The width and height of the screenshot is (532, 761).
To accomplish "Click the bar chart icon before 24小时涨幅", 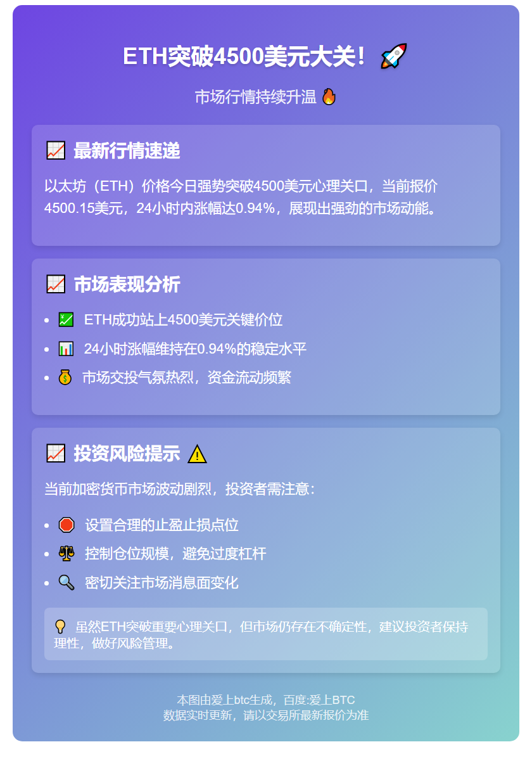I will pyautogui.click(x=66, y=349).
